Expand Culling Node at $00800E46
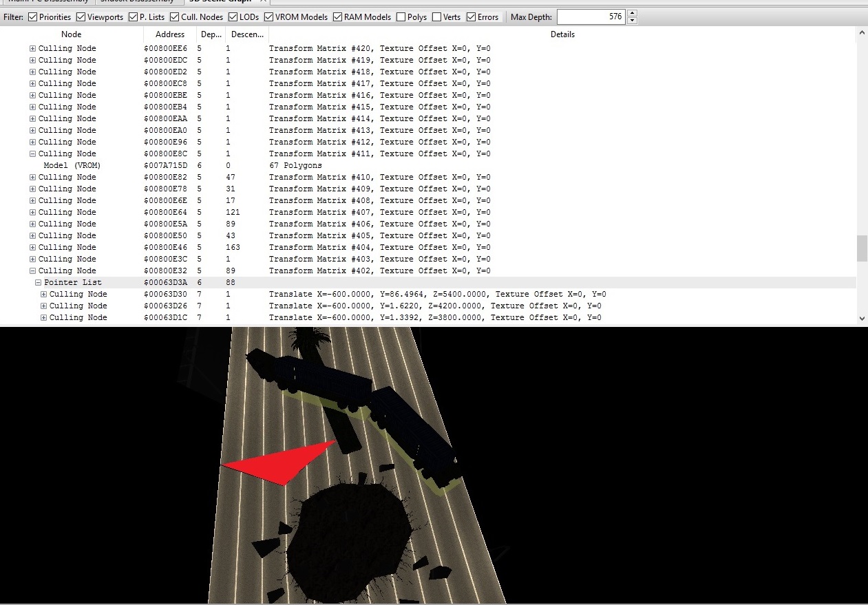Screen dimensions: 868x605 32,248
